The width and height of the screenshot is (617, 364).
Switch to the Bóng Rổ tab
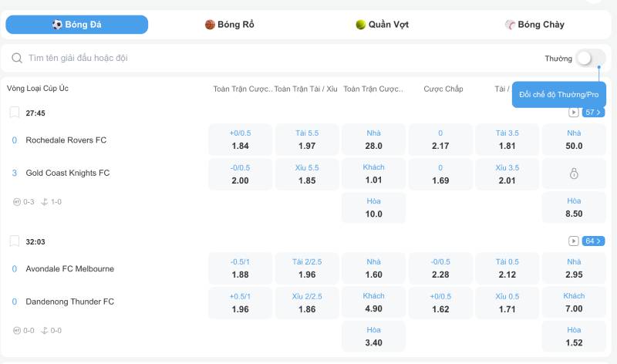[230, 25]
